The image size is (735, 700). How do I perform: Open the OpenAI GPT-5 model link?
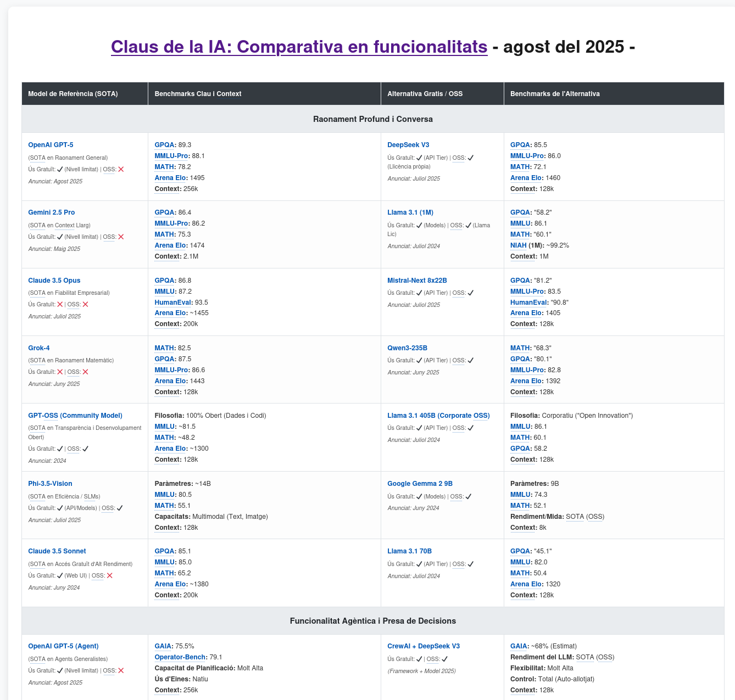click(51, 145)
